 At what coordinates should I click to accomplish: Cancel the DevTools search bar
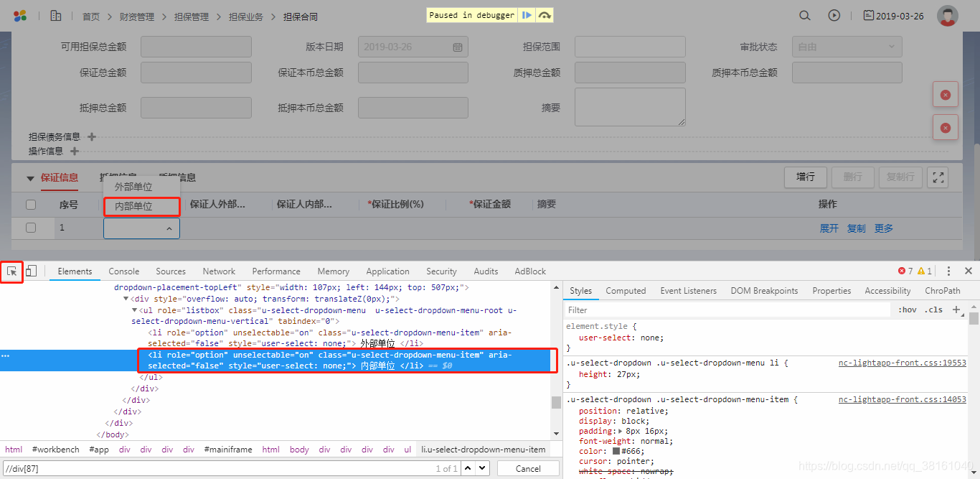[528, 468]
